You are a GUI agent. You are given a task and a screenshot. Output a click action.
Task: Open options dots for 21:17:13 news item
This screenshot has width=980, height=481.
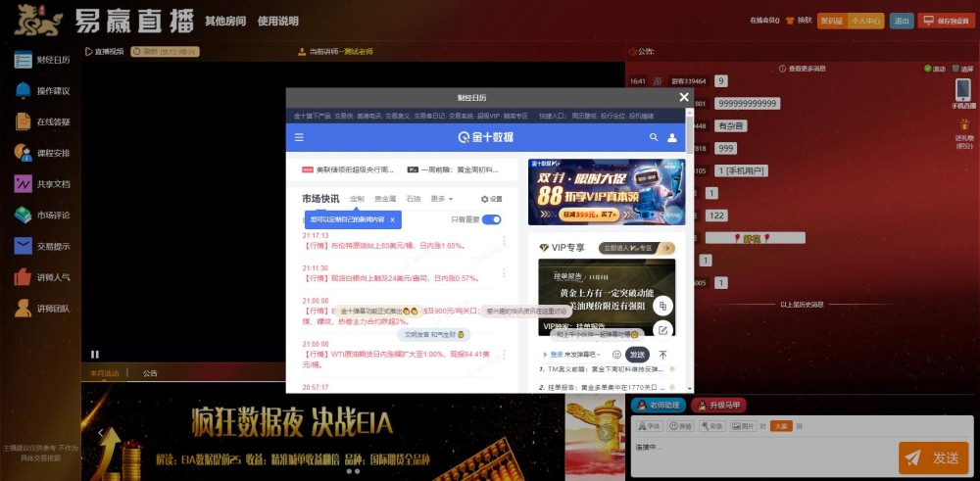coord(504,241)
